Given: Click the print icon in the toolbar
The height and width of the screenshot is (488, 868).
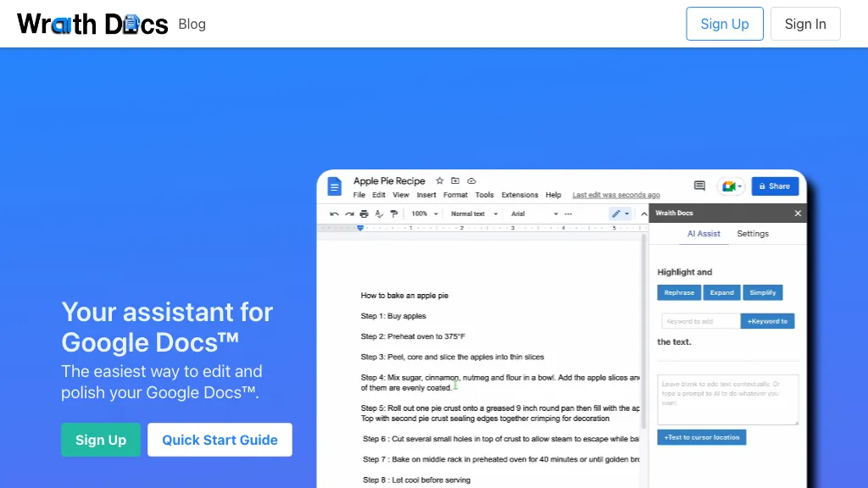Looking at the screenshot, I should tap(364, 214).
